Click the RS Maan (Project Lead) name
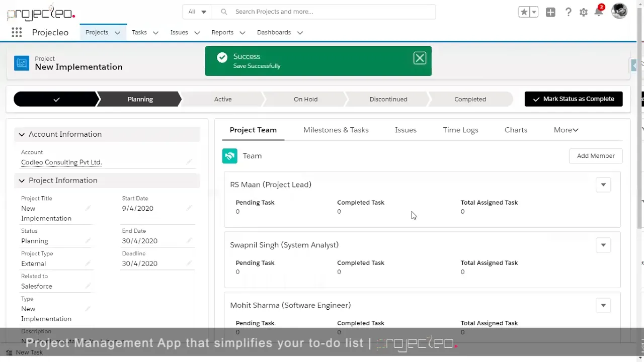Viewport: 644px width, 362px height. tap(271, 185)
